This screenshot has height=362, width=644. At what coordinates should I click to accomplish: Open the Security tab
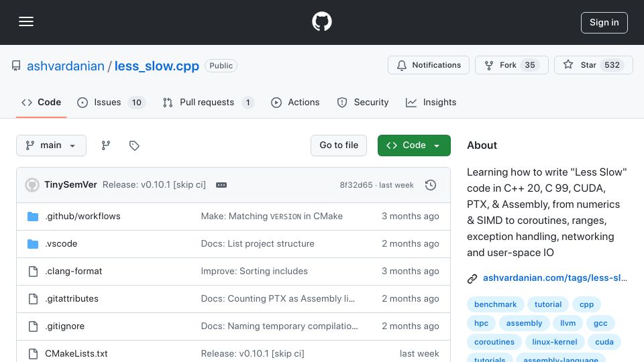[x=363, y=103]
